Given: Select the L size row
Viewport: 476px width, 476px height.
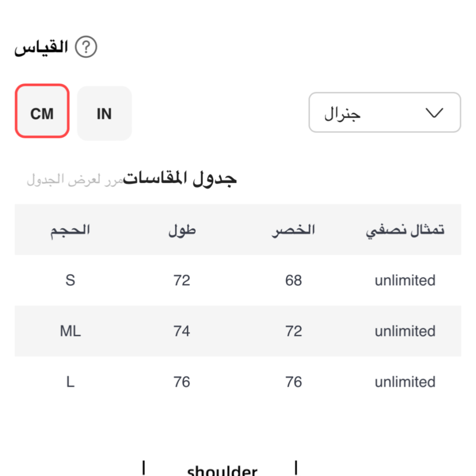Looking at the screenshot, I should [70, 382].
